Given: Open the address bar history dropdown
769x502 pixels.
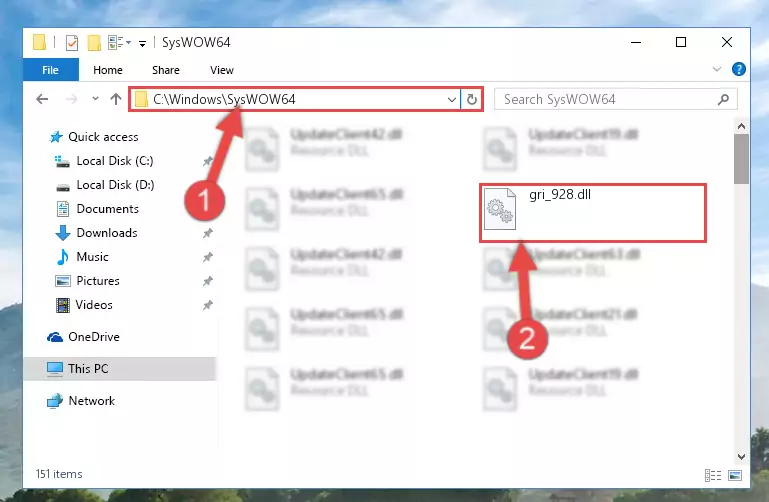Looking at the screenshot, I should click(x=452, y=100).
